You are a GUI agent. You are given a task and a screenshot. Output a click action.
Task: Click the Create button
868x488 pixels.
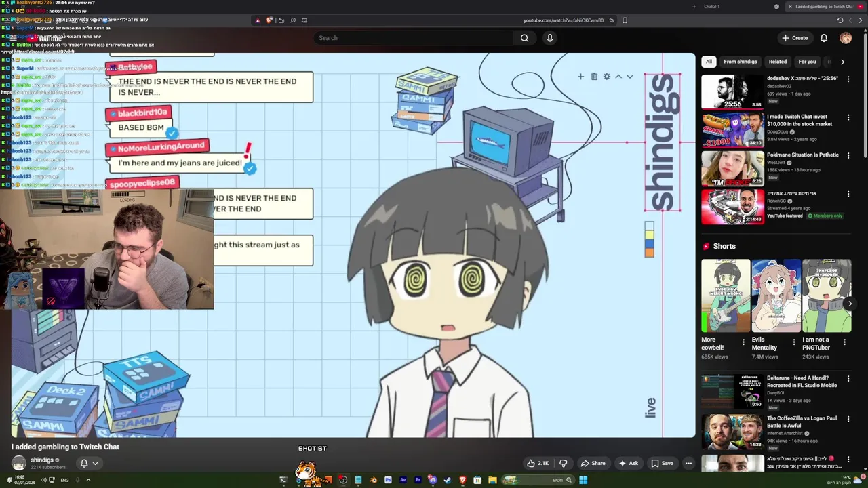click(794, 38)
